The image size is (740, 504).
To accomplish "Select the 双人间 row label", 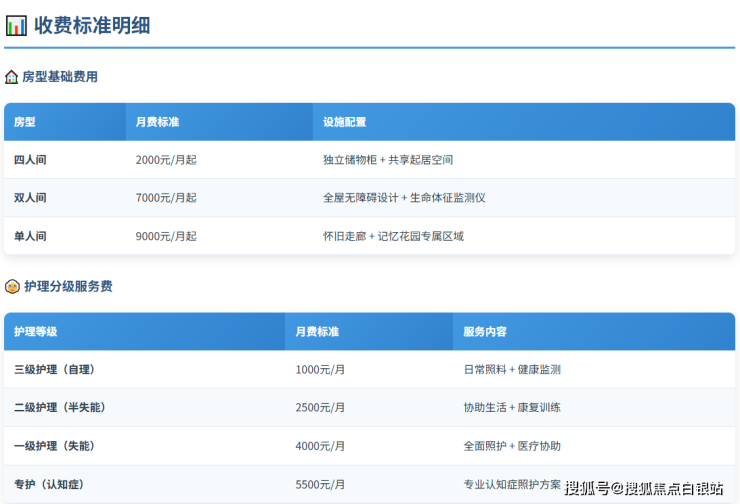I will [x=30, y=198].
